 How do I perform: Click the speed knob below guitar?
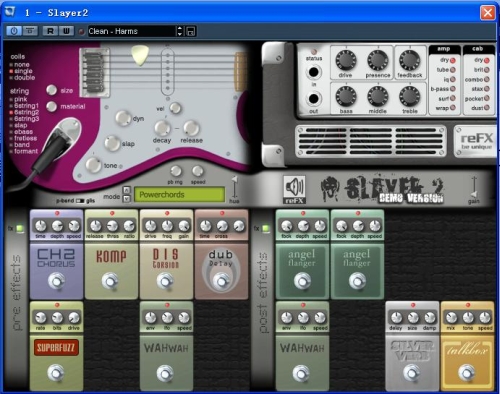point(198,171)
